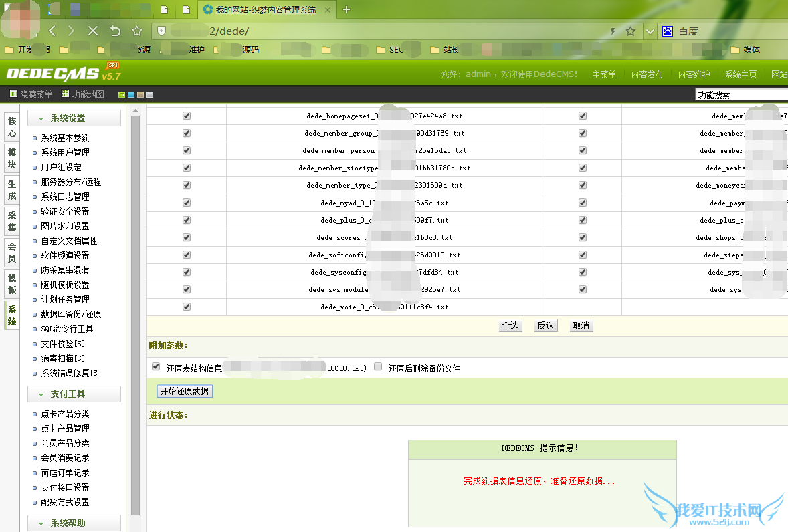Uncheck the dede_sysconfig backup file checkbox
This screenshot has width=788, height=532.
click(x=187, y=272)
